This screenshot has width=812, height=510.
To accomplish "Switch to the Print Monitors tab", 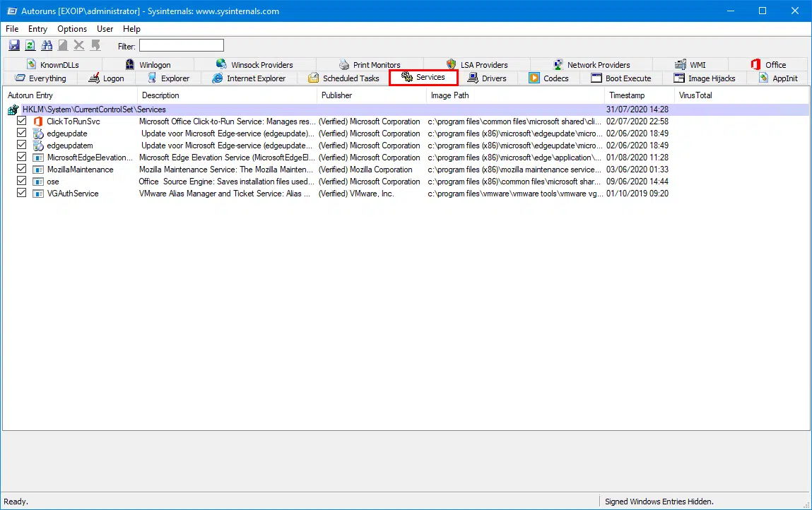I will (x=370, y=65).
